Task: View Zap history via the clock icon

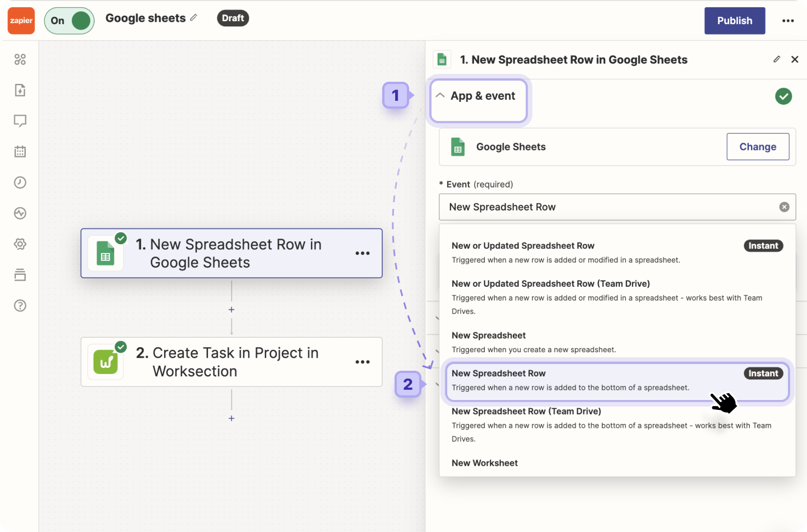Action: pos(20,182)
